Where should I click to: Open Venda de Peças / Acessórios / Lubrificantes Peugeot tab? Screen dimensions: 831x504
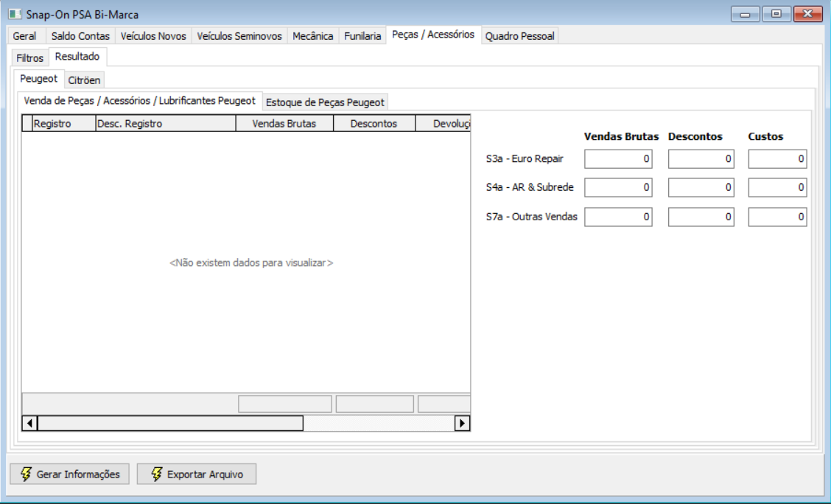[x=140, y=101]
